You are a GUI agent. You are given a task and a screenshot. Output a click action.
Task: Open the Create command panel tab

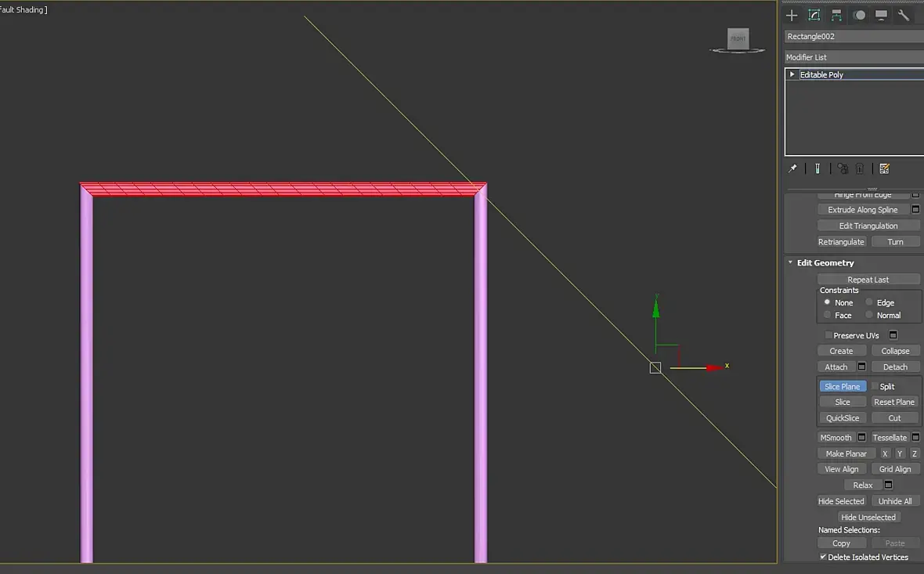click(x=792, y=16)
